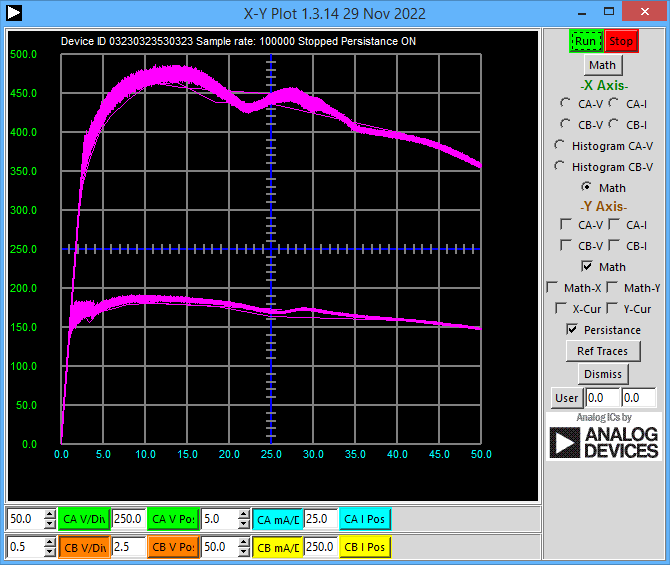This screenshot has height=565, width=670.
Task: Disable the Persistance checkbox
Action: (x=572, y=329)
